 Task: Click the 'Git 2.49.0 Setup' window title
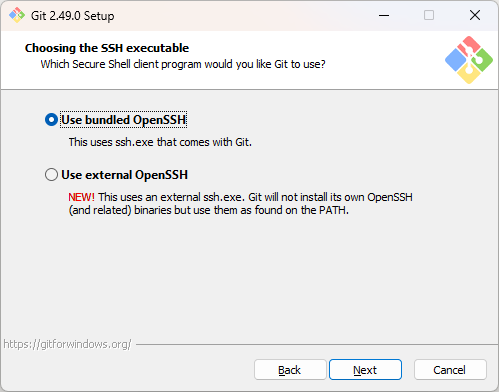(x=73, y=16)
